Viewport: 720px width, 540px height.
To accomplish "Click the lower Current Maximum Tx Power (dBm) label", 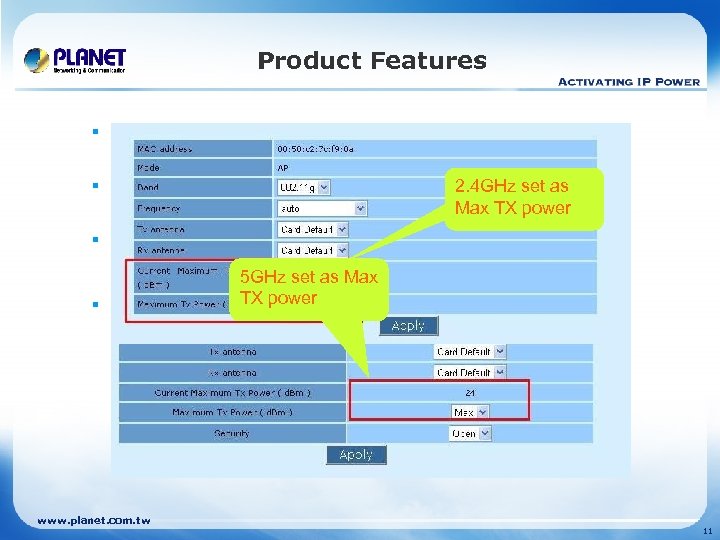I will tap(232, 393).
